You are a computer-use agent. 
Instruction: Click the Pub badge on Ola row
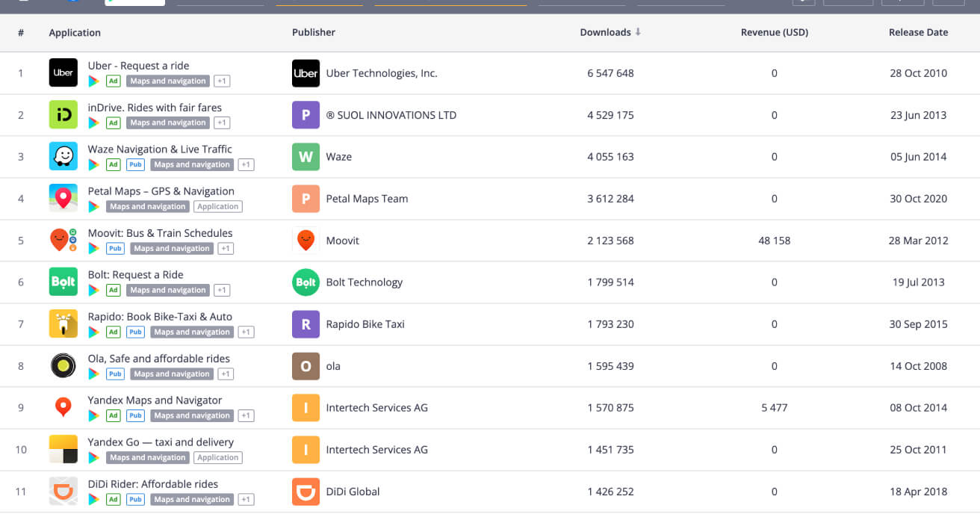(115, 374)
